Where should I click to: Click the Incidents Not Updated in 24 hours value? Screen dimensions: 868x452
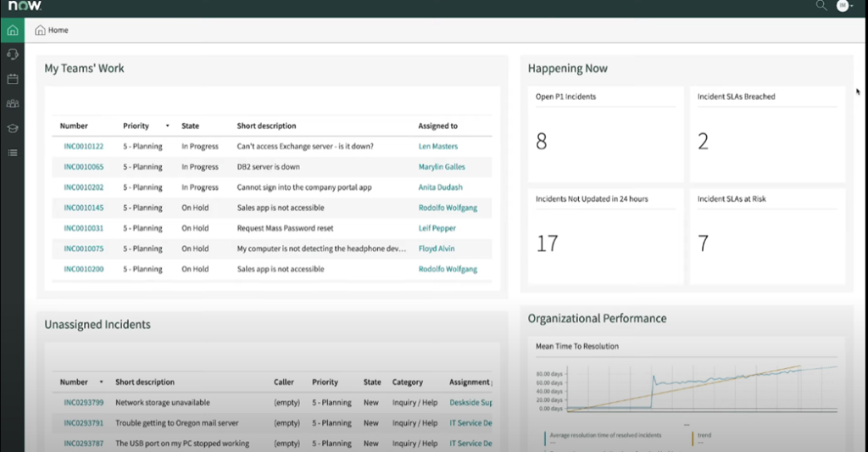pyautogui.click(x=548, y=244)
